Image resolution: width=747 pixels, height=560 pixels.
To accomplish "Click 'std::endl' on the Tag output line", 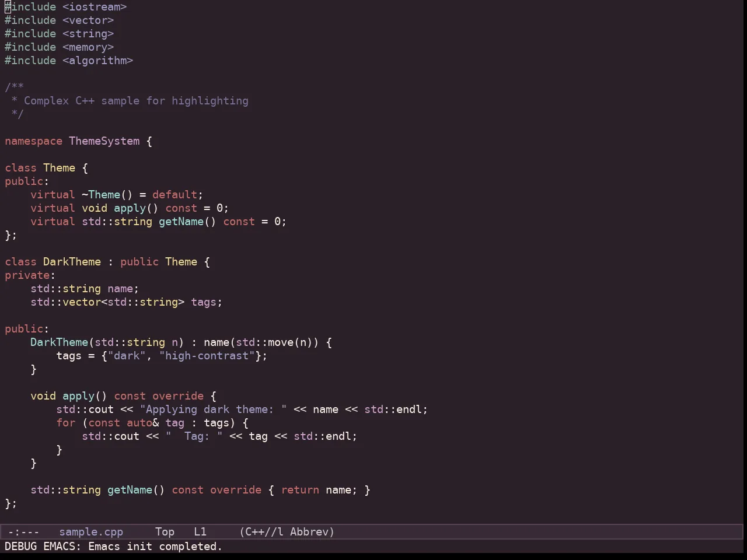I will pyautogui.click(x=322, y=436).
